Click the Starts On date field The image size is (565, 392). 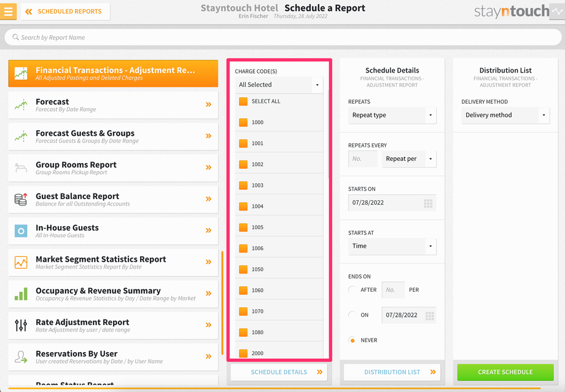(392, 203)
